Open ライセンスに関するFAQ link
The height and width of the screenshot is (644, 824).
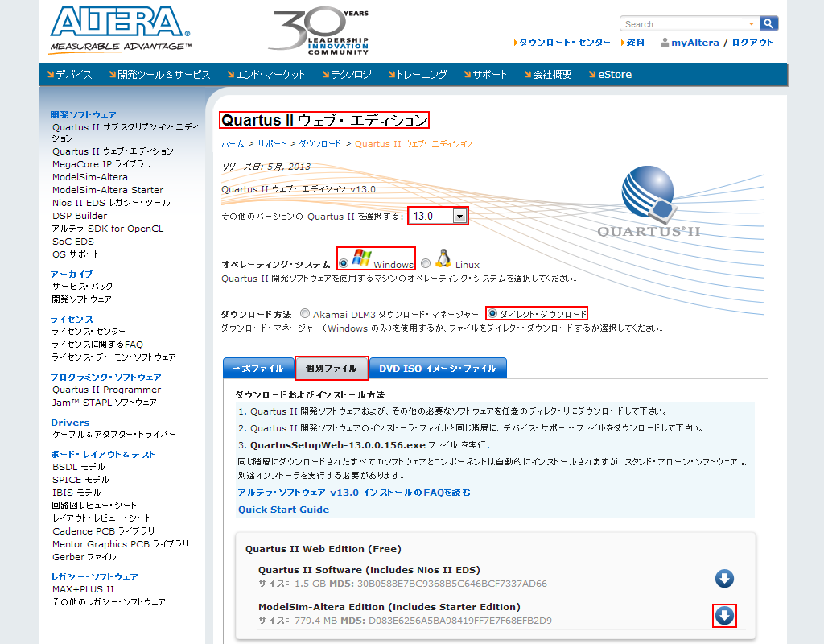point(97,345)
